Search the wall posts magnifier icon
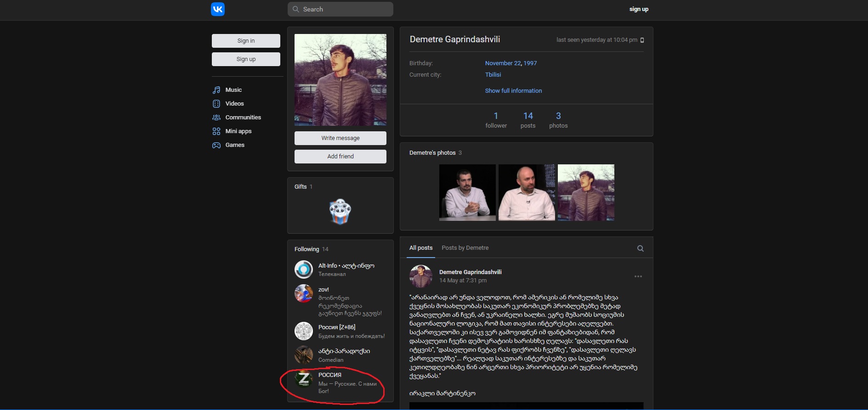 (x=640, y=248)
